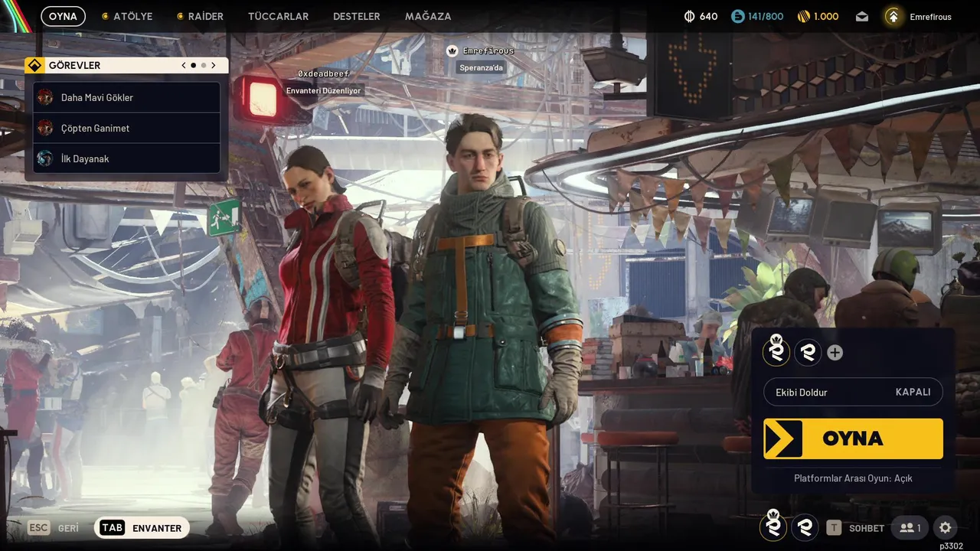Click the GÖREVLER header title

click(74, 65)
